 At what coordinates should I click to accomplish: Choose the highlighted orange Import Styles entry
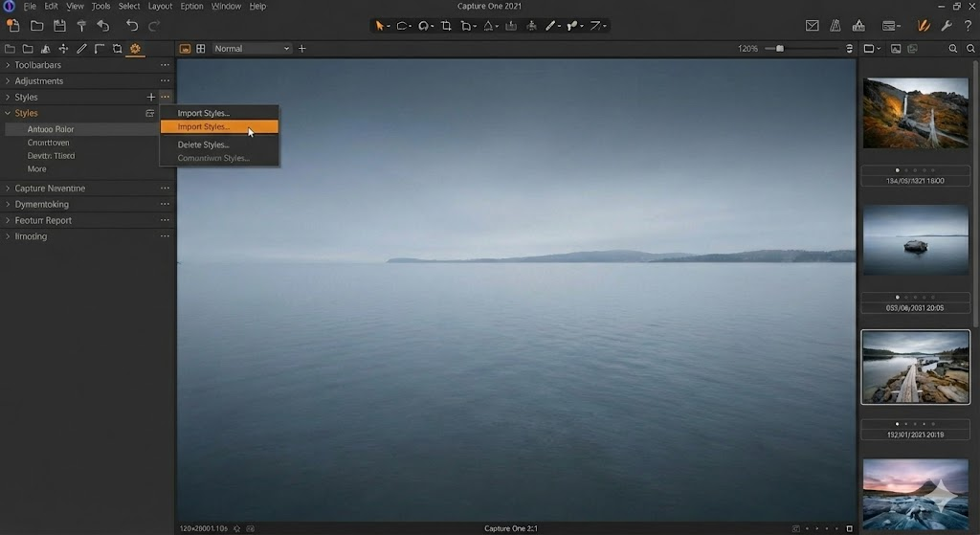[219, 127]
